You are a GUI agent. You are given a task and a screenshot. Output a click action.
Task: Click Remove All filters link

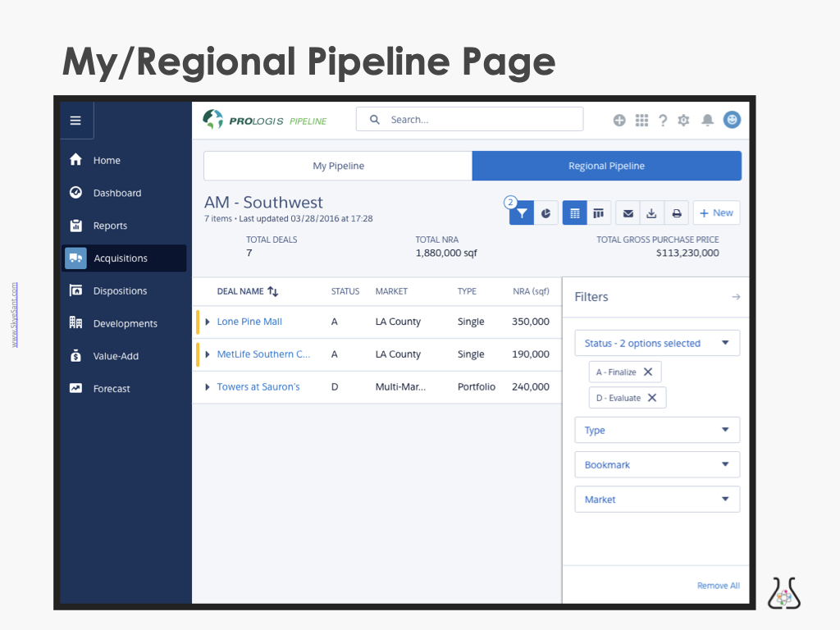[x=719, y=586]
